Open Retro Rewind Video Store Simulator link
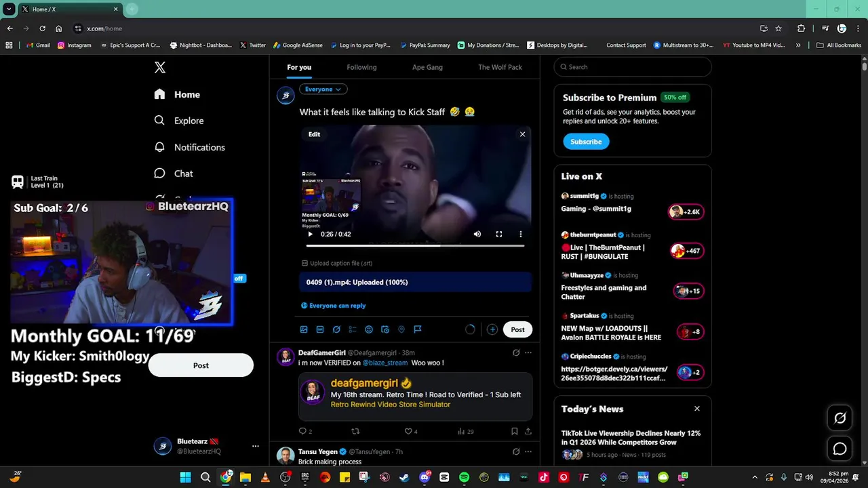Viewport: 868px width, 488px height. click(x=391, y=405)
